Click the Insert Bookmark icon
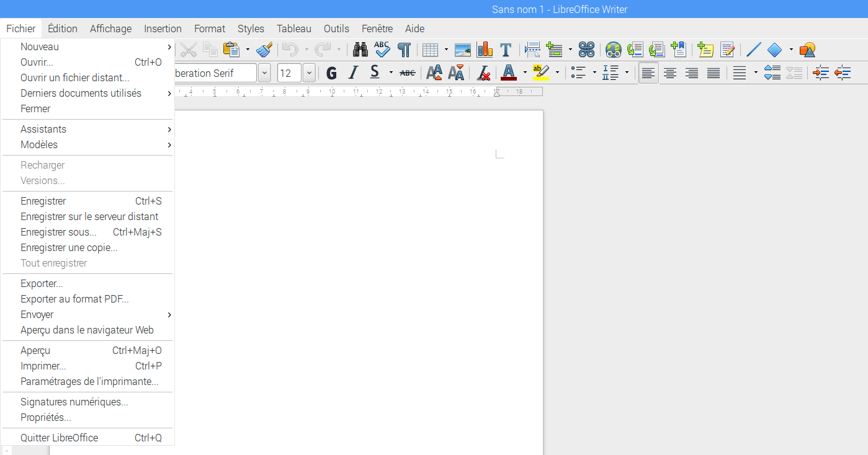868x455 pixels. click(x=679, y=50)
